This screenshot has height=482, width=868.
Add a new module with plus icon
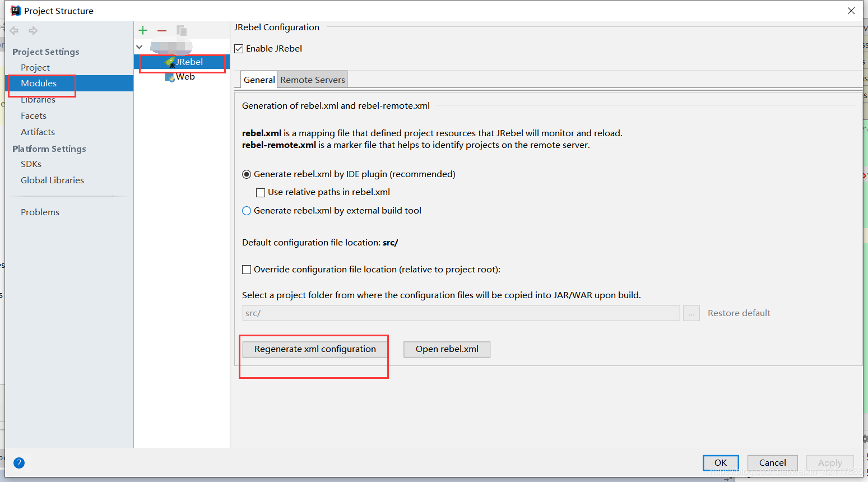click(143, 30)
